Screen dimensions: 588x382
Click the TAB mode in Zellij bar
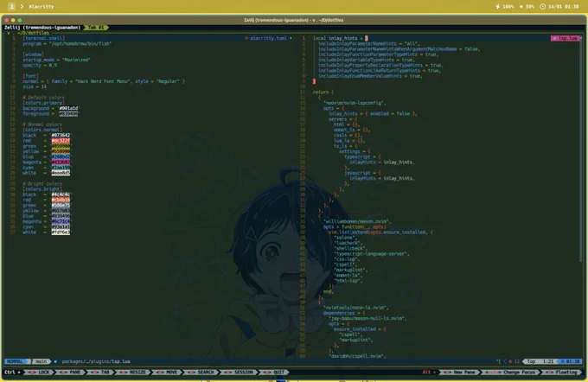pyautogui.click(x=100, y=372)
